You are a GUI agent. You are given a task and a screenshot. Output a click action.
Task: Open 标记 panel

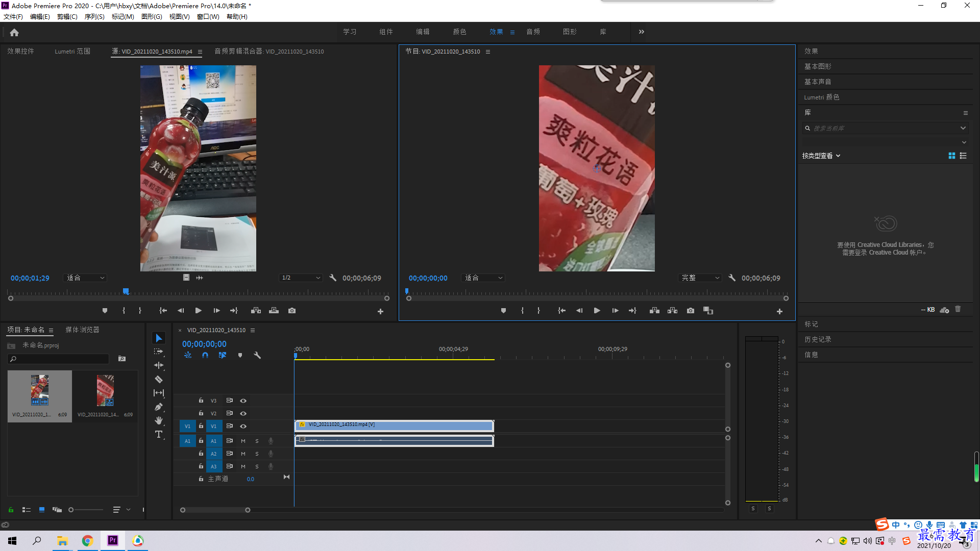(x=811, y=324)
